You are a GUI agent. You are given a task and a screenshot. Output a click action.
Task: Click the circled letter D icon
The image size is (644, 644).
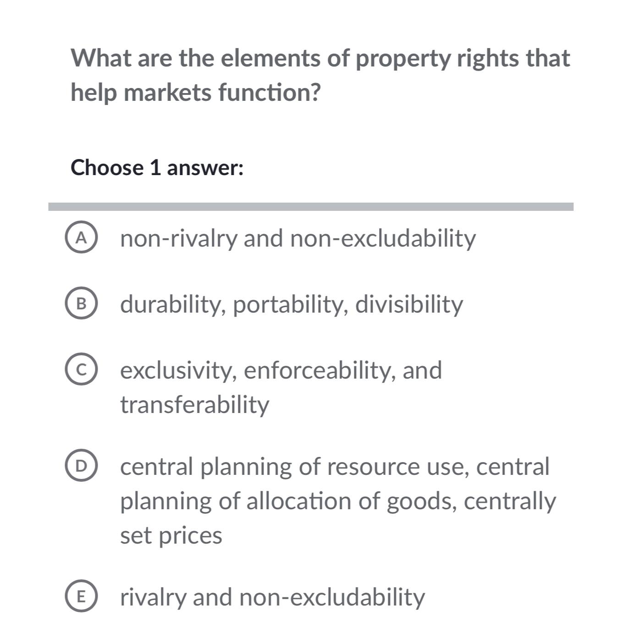pos(83,466)
